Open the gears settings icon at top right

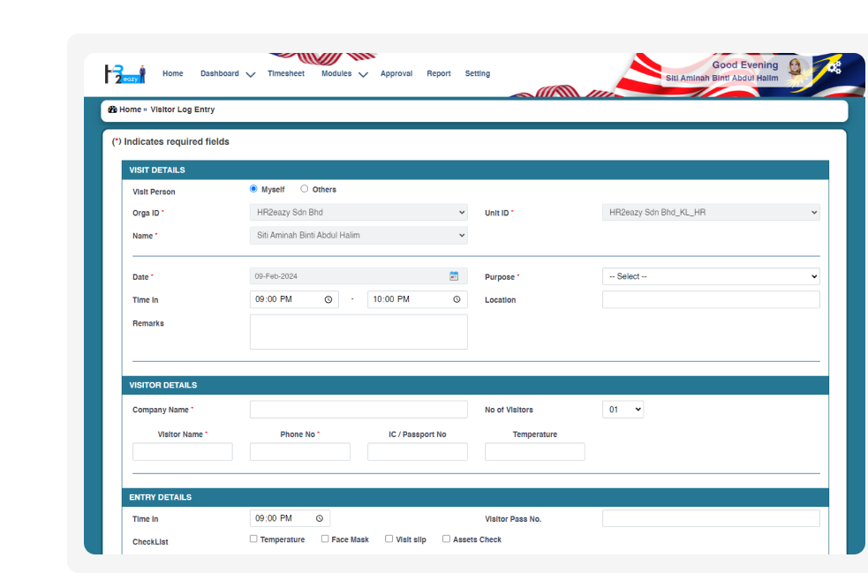pos(834,68)
